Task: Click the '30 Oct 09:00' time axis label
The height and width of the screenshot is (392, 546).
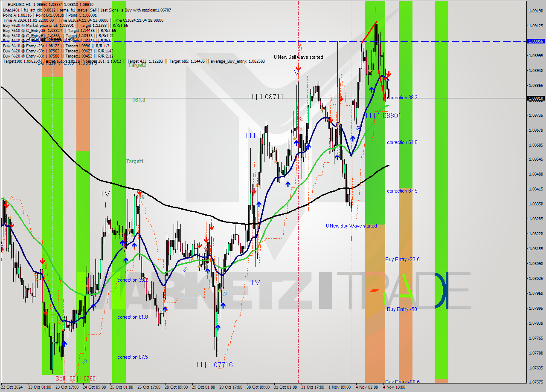Action: click(x=258, y=387)
